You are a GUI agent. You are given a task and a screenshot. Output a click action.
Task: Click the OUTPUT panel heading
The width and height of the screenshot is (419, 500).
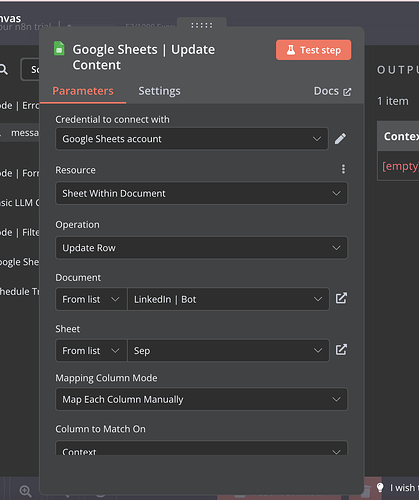pyautogui.click(x=398, y=70)
